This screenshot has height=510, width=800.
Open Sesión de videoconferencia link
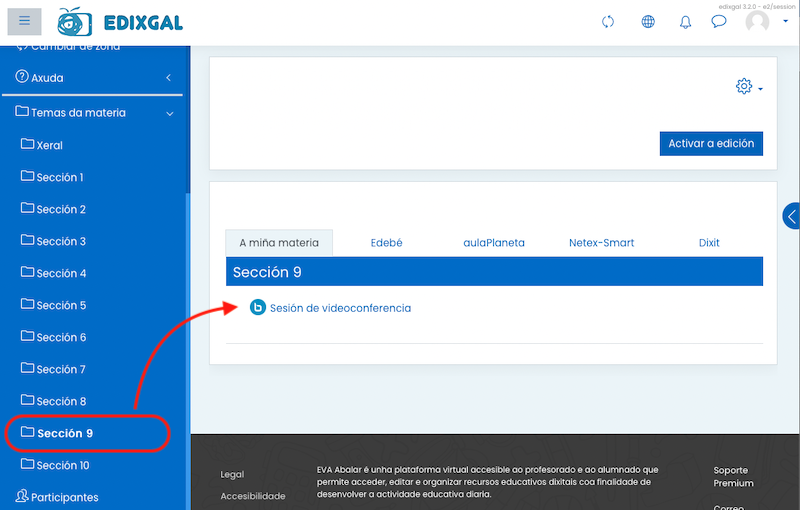tap(340, 308)
